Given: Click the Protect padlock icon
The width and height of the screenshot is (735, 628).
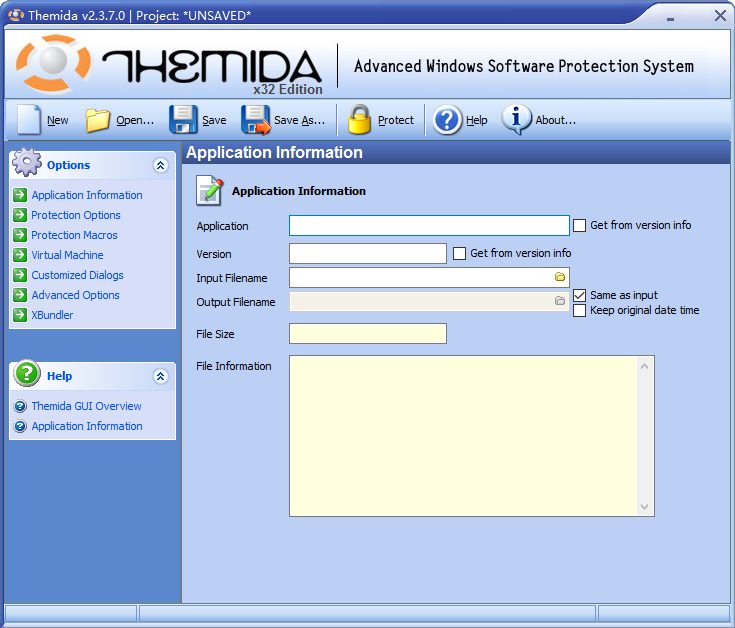Looking at the screenshot, I should [360, 120].
